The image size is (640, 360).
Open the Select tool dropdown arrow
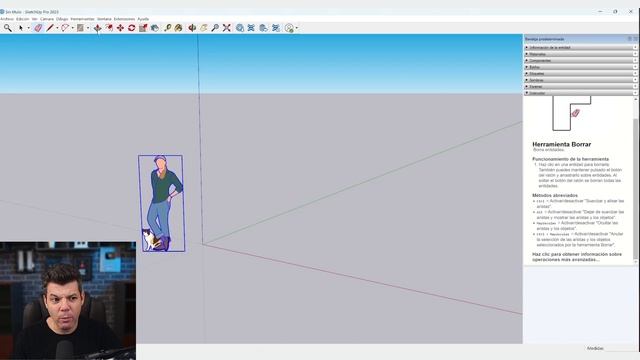(x=28, y=28)
